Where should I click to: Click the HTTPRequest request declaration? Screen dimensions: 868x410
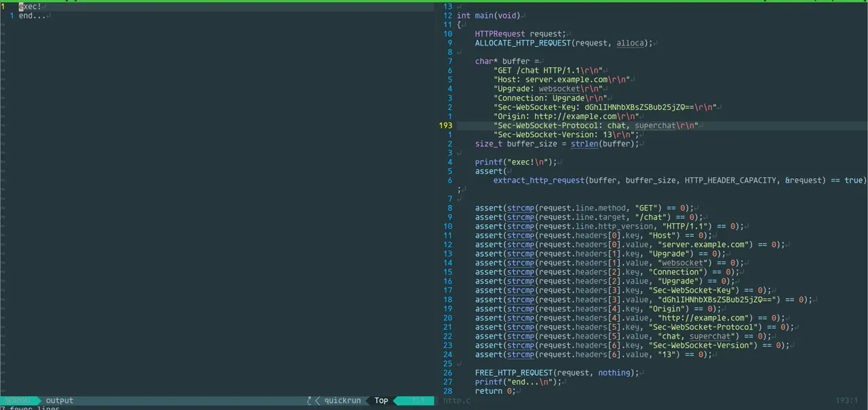(x=520, y=34)
